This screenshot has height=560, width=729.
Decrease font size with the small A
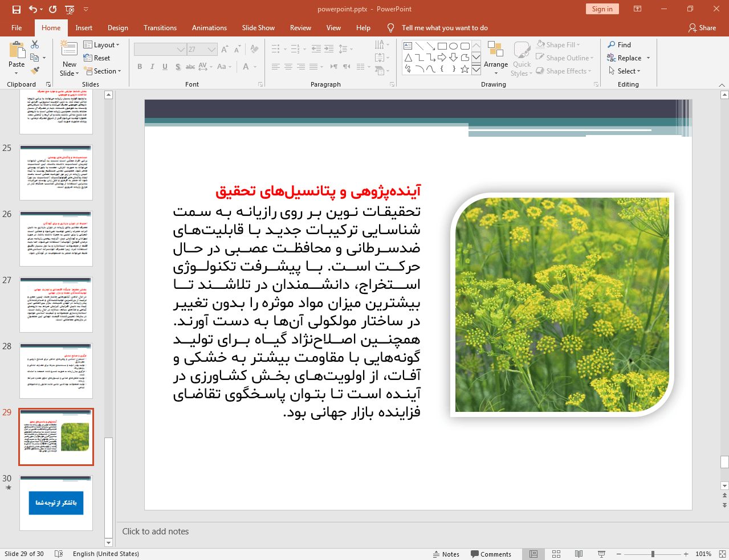coord(237,50)
